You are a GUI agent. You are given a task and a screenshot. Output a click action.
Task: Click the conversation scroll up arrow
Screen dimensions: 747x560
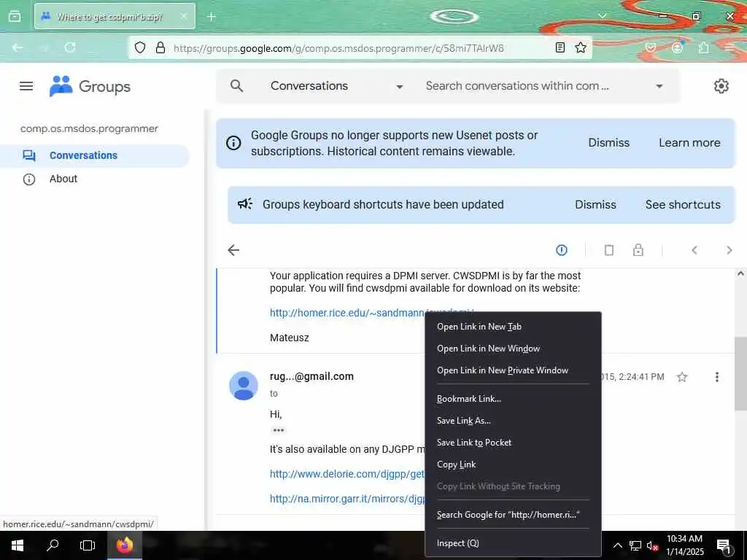tap(740, 274)
